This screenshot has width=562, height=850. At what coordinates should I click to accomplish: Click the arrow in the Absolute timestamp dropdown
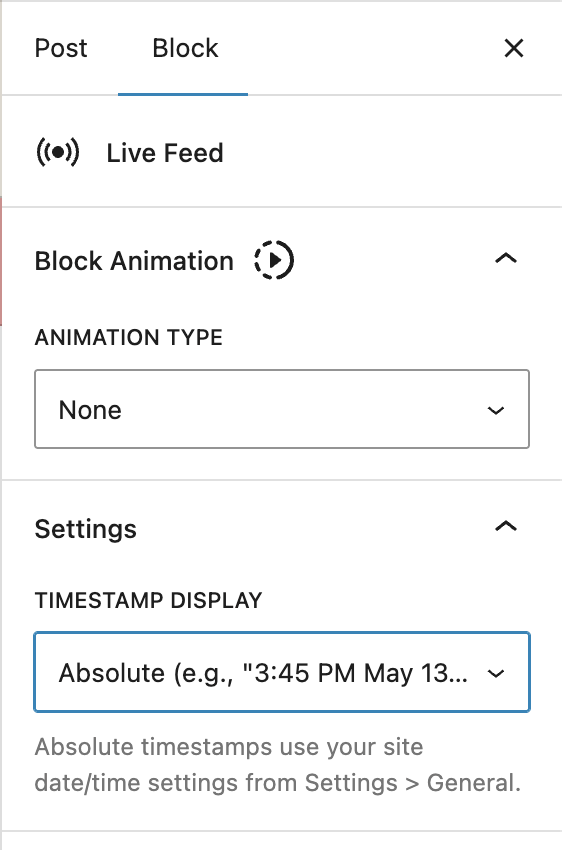[x=496, y=673]
